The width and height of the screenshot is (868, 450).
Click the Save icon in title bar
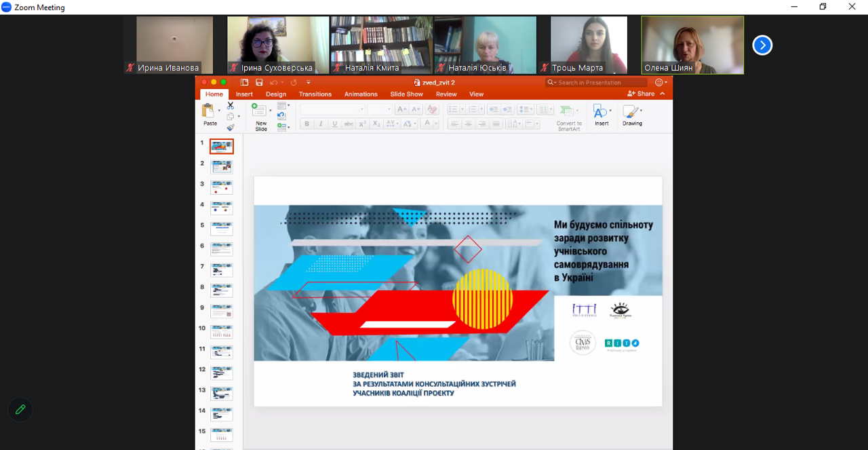[259, 83]
